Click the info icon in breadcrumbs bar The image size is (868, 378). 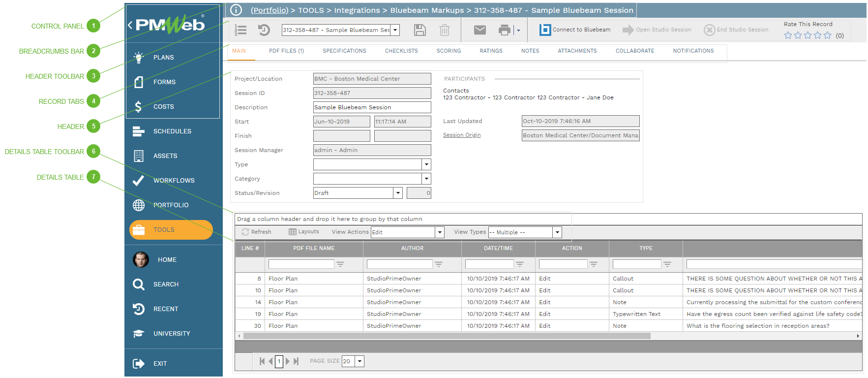pos(236,10)
